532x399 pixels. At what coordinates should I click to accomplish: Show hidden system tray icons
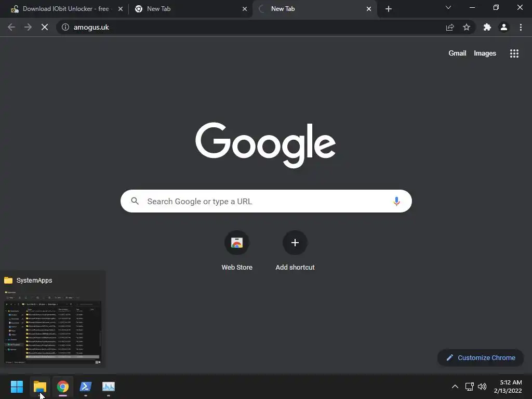click(x=455, y=387)
